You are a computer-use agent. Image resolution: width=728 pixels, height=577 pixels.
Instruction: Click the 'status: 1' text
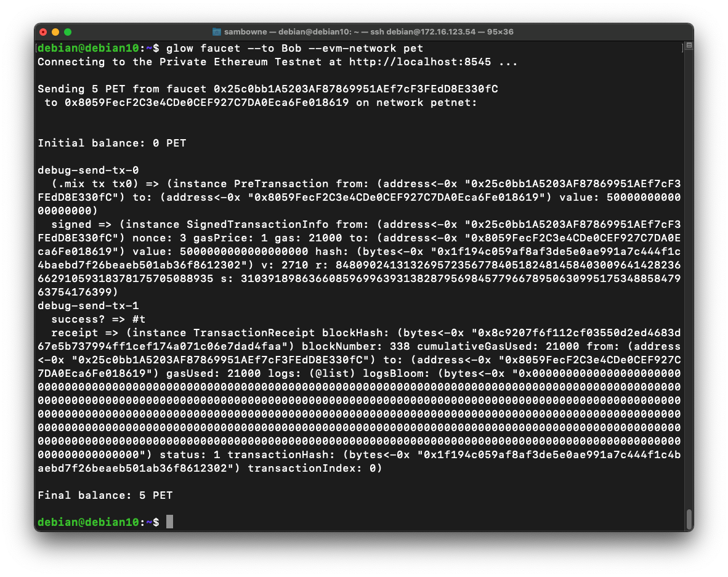pos(190,454)
